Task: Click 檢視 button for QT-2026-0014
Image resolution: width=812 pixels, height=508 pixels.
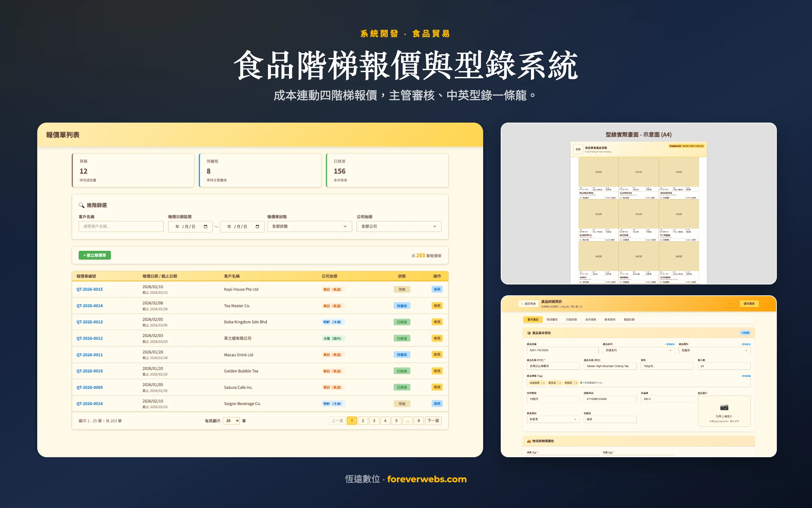Action: [437, 306]
